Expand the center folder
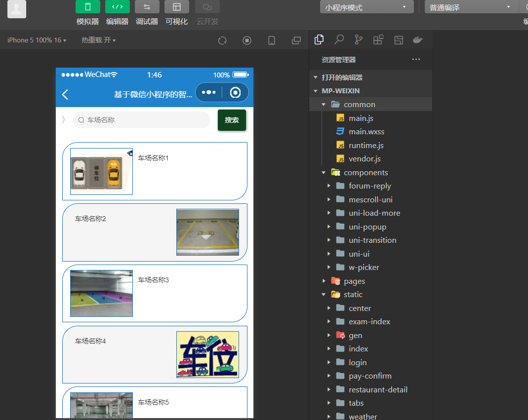The width and height of the screenshot is (528, 420). [x=370, y=308]
